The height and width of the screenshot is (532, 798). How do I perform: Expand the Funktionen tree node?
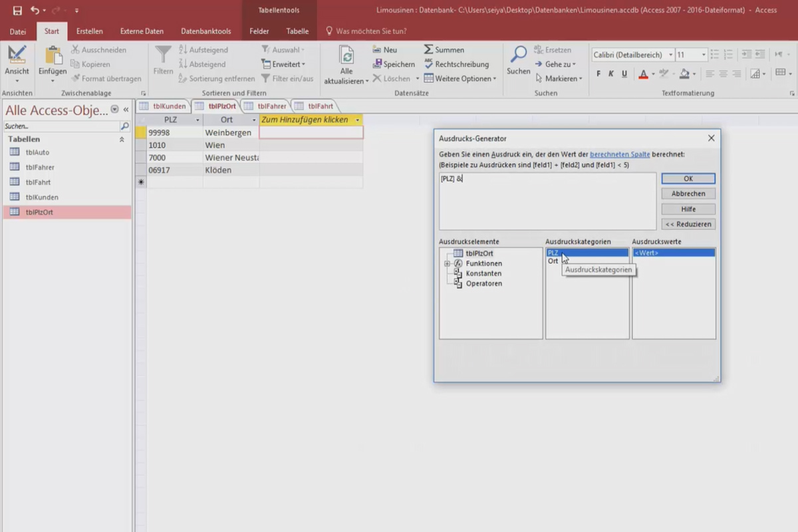point(447,264)
